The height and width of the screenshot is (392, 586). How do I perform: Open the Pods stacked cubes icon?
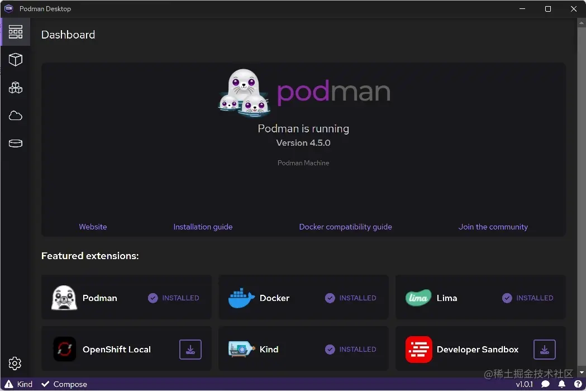point(15,88)
